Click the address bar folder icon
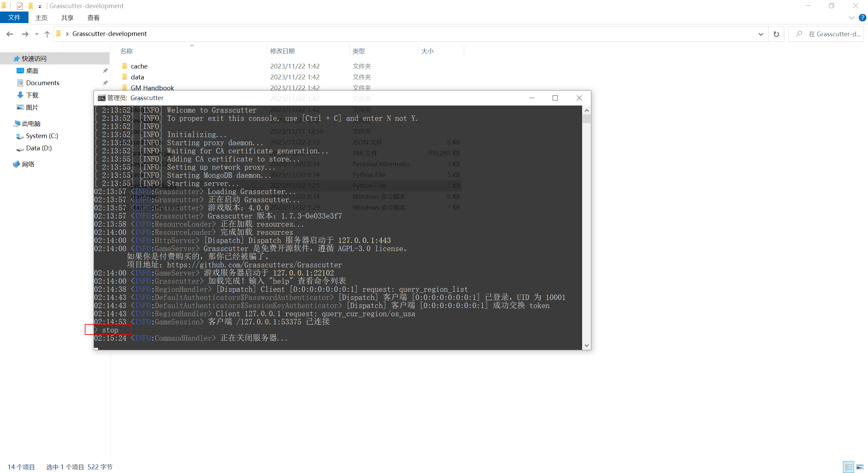This screenshot has height=473, width=868. pyautogui.click(x=59, y=34)
